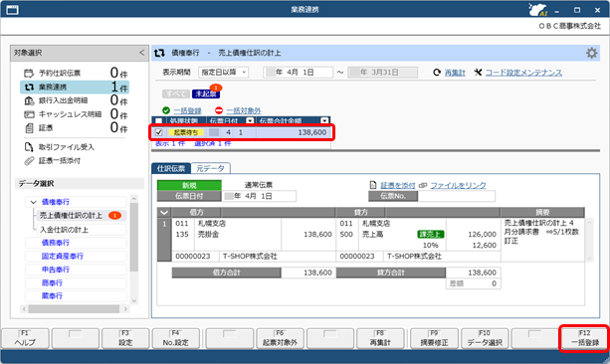The image size is (610, 364).
Task: Click the red 一括対象外 stop icon
Action: click(x=219, y=110)
